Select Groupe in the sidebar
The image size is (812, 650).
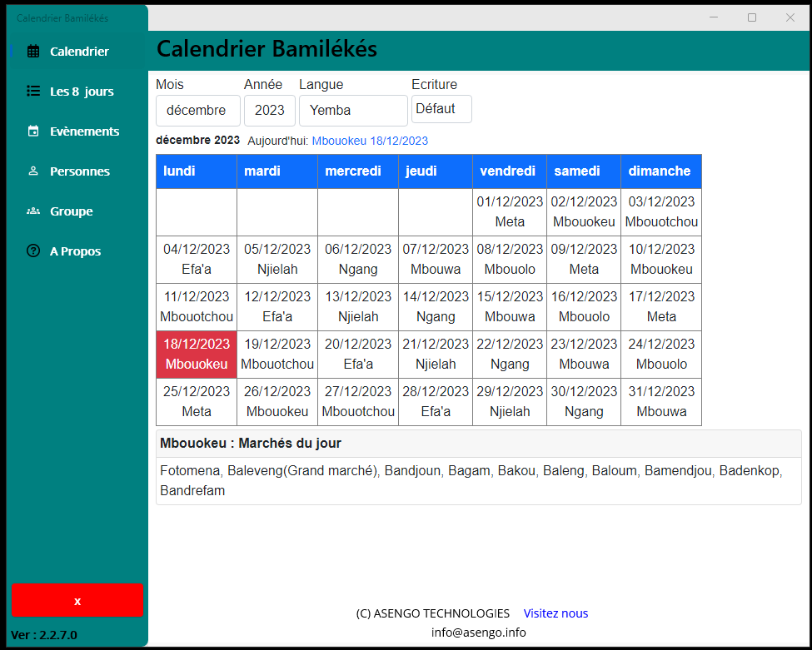click(77, 211)
